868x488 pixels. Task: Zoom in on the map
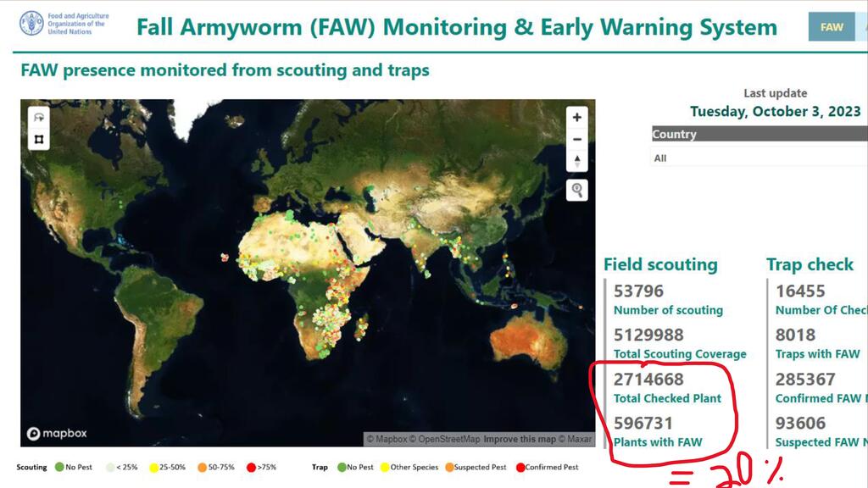coord(577,118)
